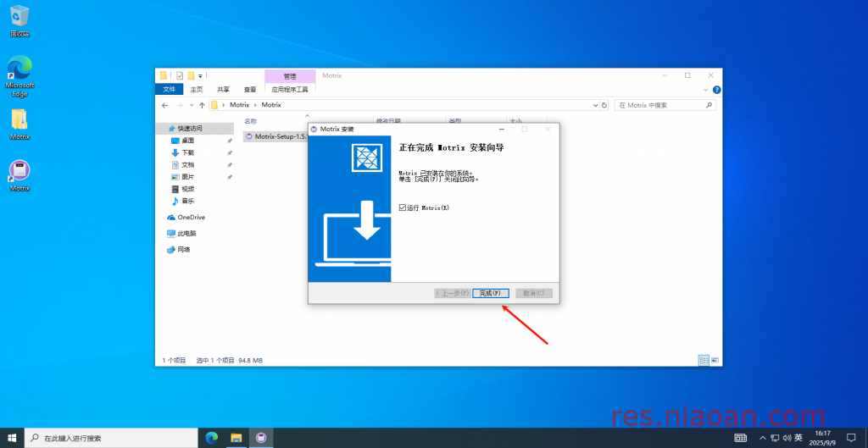Screen dimensions: 868x448
Task: Open the notification center icon
Action: [x=851, y=438]
